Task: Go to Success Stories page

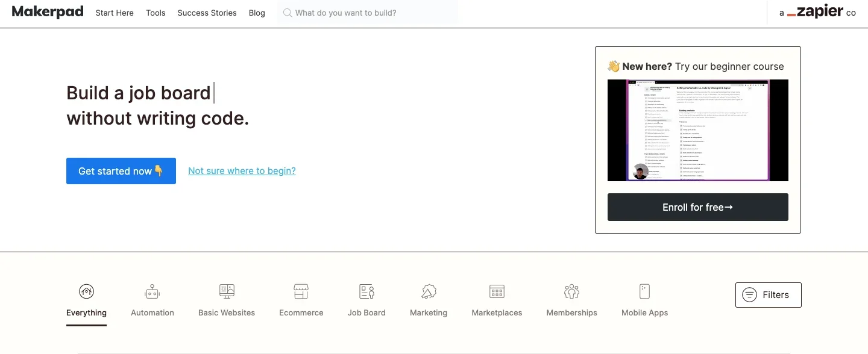Action: pos(207,13)
